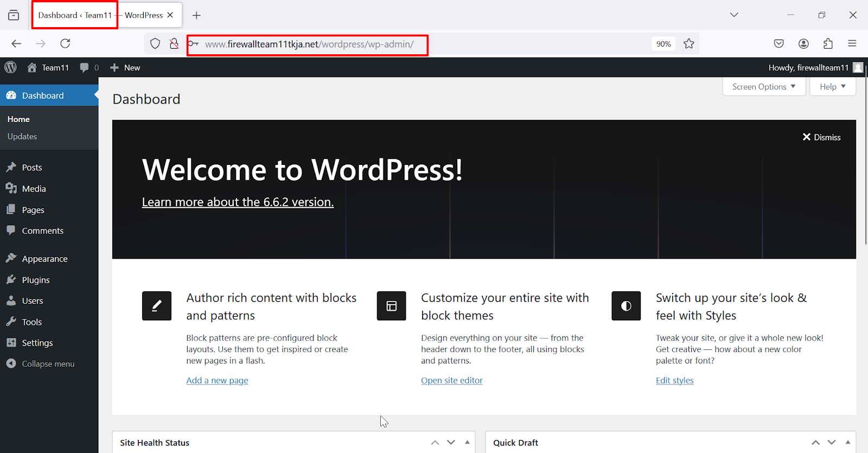Screen dimensions: 868x453
Task: Open the Appearance menu
Action: 49,259
